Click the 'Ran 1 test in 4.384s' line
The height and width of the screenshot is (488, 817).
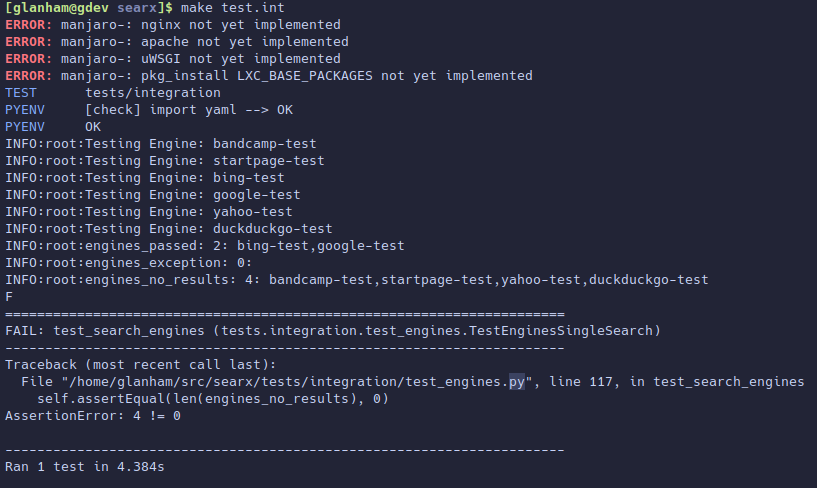pos(85,467)
